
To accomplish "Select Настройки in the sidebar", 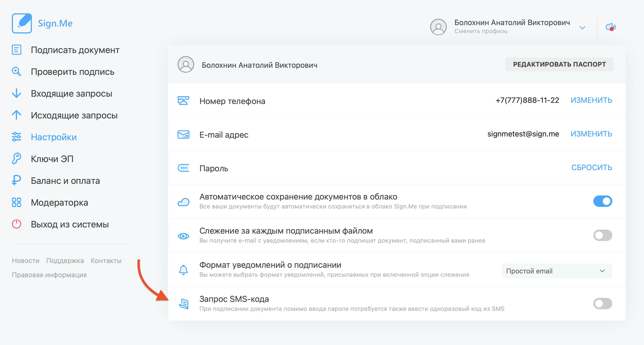I will (54, 137).
